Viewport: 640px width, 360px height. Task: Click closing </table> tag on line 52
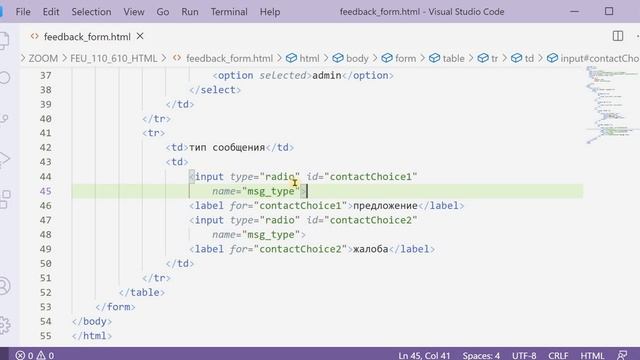click(x=142, y=293)
